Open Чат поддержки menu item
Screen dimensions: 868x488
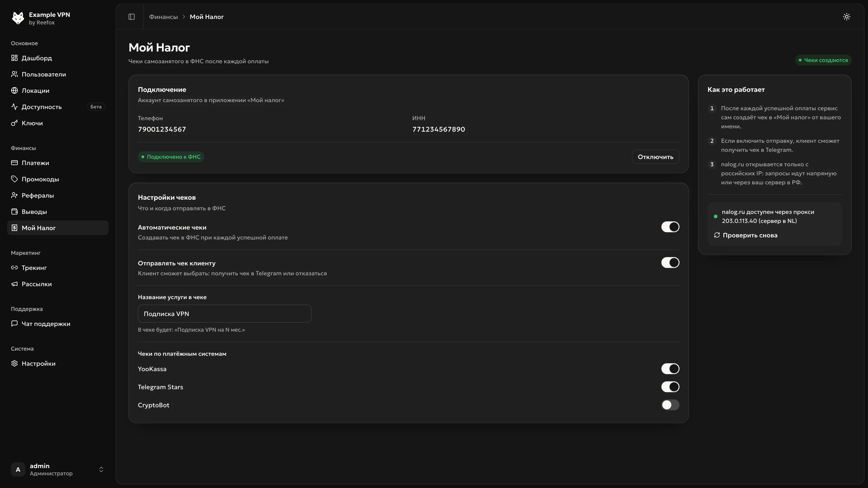coord(58,324)
